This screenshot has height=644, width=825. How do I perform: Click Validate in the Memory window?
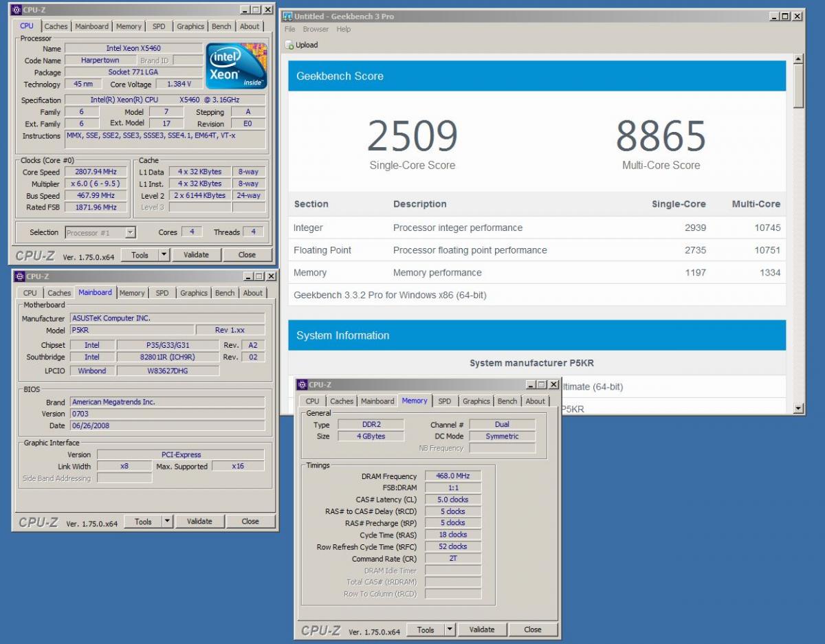pos(482,630)
